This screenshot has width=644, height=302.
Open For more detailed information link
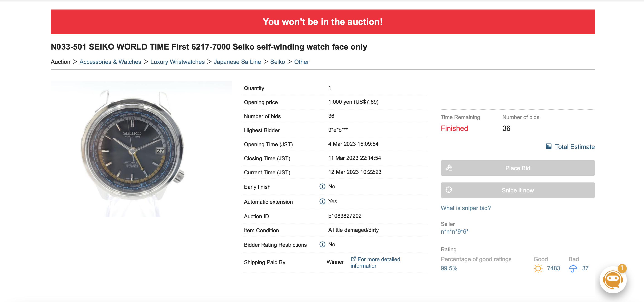[375, 262]
